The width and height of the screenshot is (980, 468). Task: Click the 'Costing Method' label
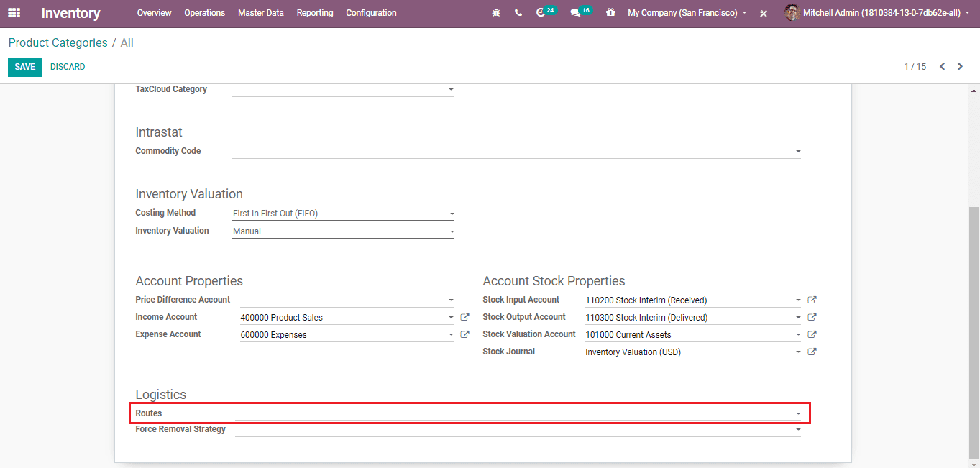[x=165, y=213]
